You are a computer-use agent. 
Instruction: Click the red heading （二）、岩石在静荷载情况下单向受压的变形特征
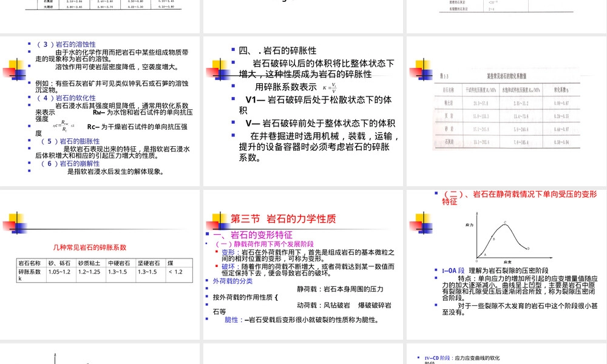tap(520, 198)
